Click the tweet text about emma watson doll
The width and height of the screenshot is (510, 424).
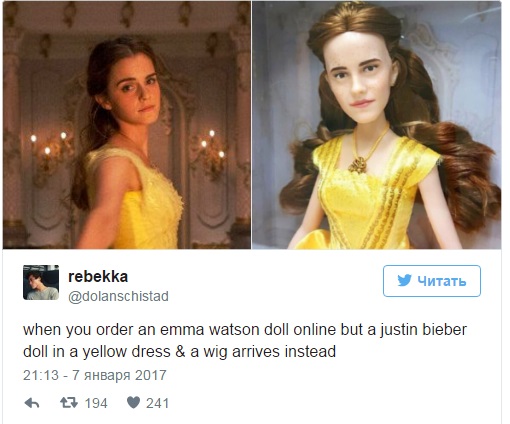[245, 341]
